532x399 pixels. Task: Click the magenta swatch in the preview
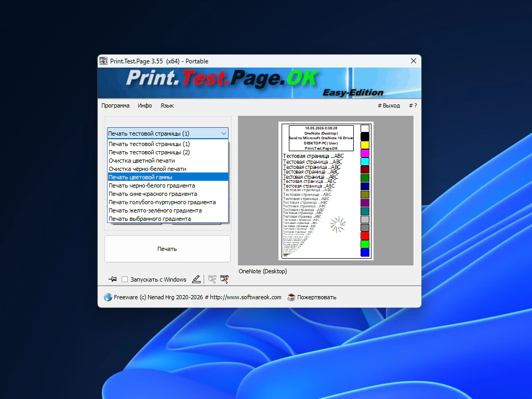pyautogui.click(x=365, y=153)
